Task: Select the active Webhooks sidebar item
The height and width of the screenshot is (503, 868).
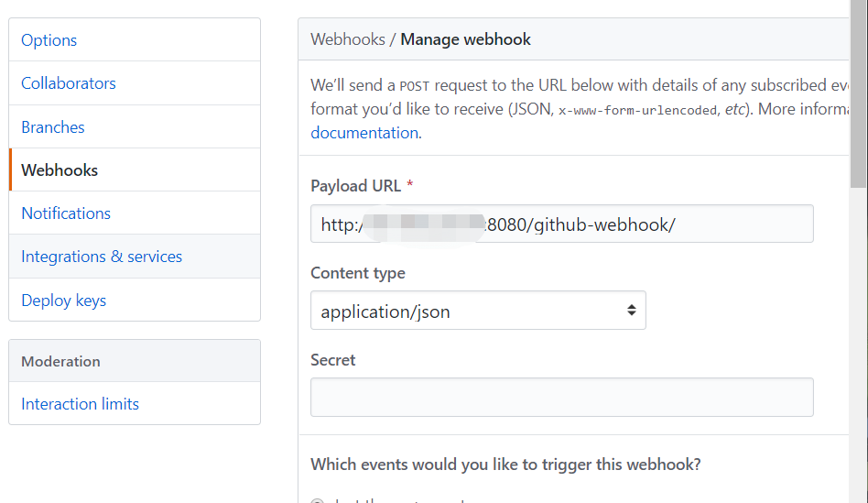Action: 60,170
